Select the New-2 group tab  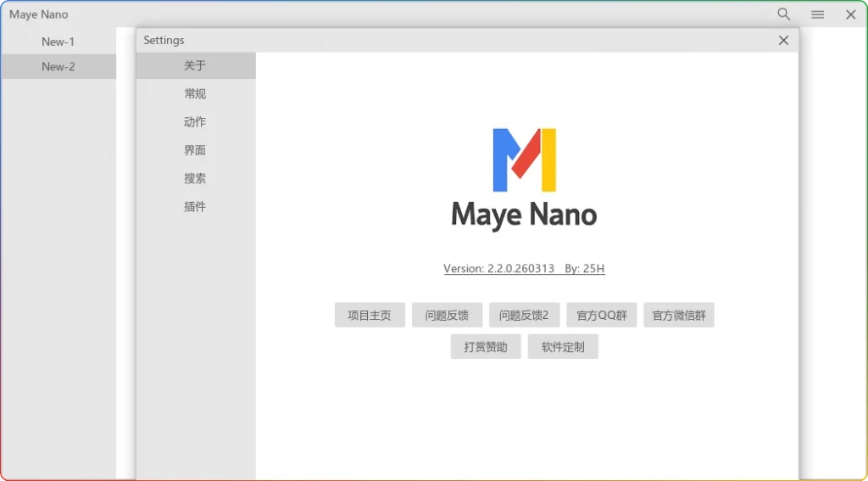click(58, 66)
